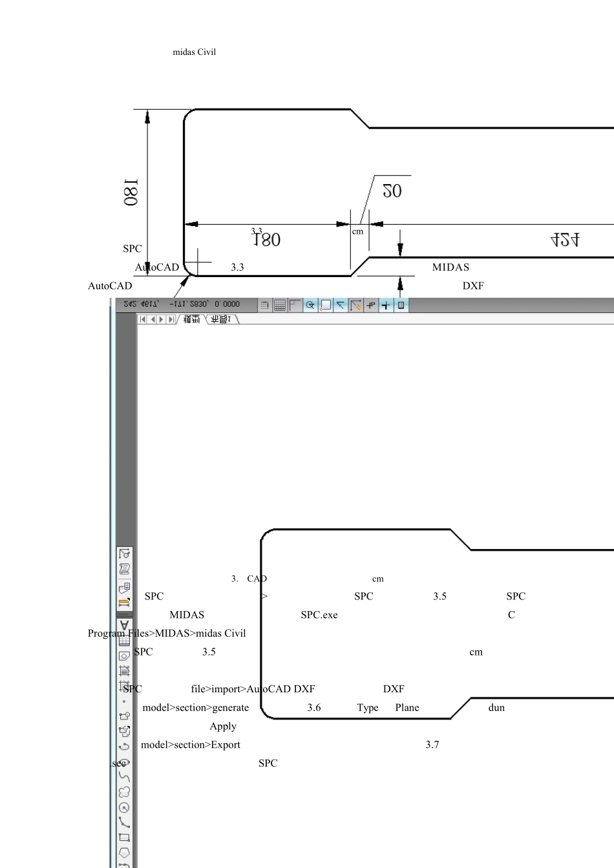
Task: Toggle Quick Properties in status bar
Action: pyautogui.click(x=401, y=305)
